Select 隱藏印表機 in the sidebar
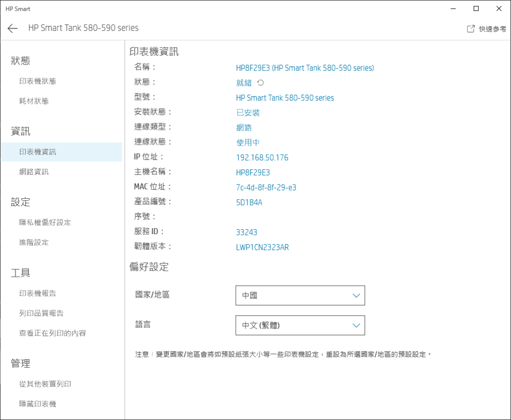The width and height of the screenshot is (511, 420). click(37, 404)
